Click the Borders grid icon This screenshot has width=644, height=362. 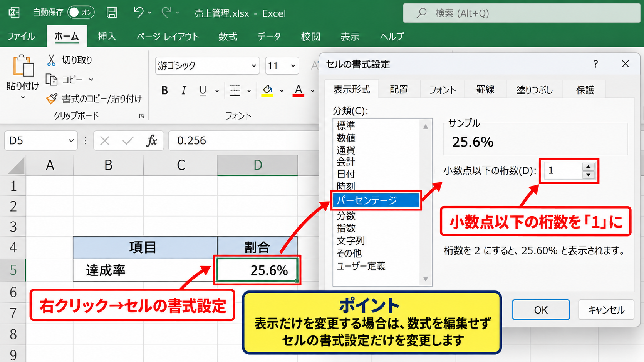(x=235, y=90)
